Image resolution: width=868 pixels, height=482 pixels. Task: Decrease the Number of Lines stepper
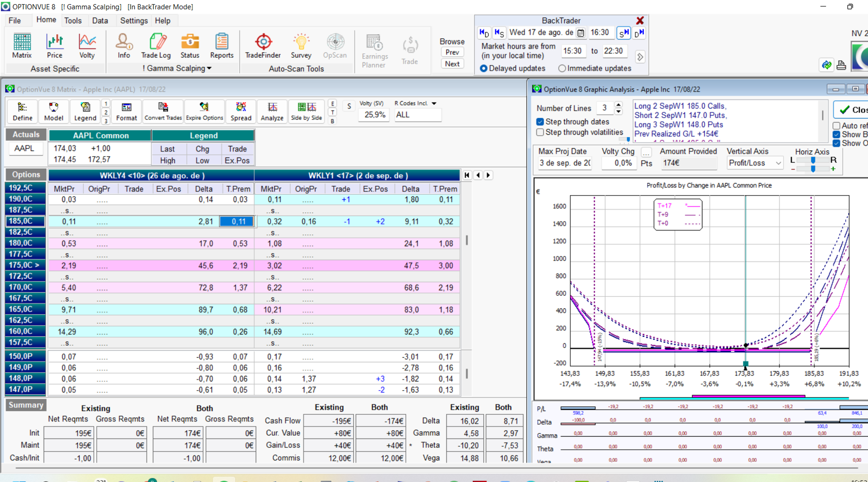coord(619,112)
